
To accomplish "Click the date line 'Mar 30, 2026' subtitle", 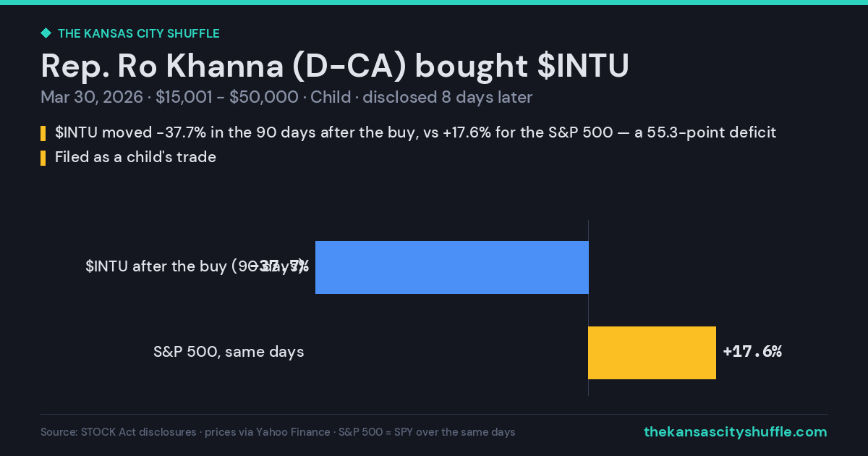I will [92, 97].
